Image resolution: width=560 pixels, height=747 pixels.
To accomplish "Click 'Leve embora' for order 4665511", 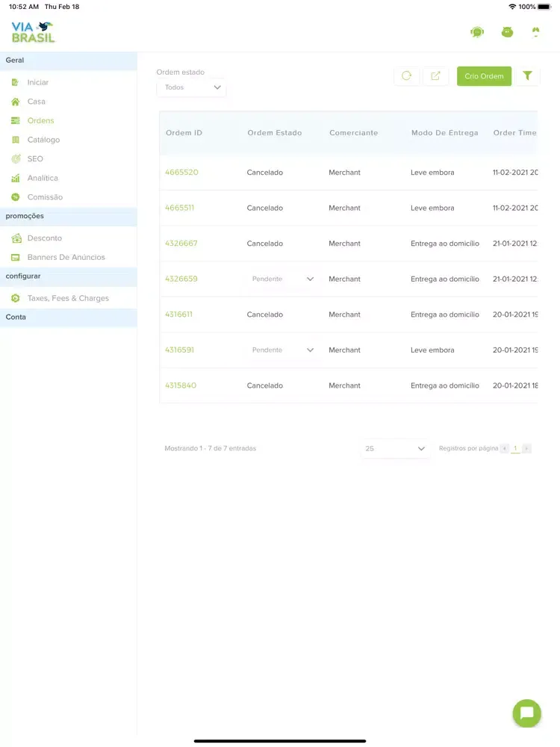I will click(432, 208).
